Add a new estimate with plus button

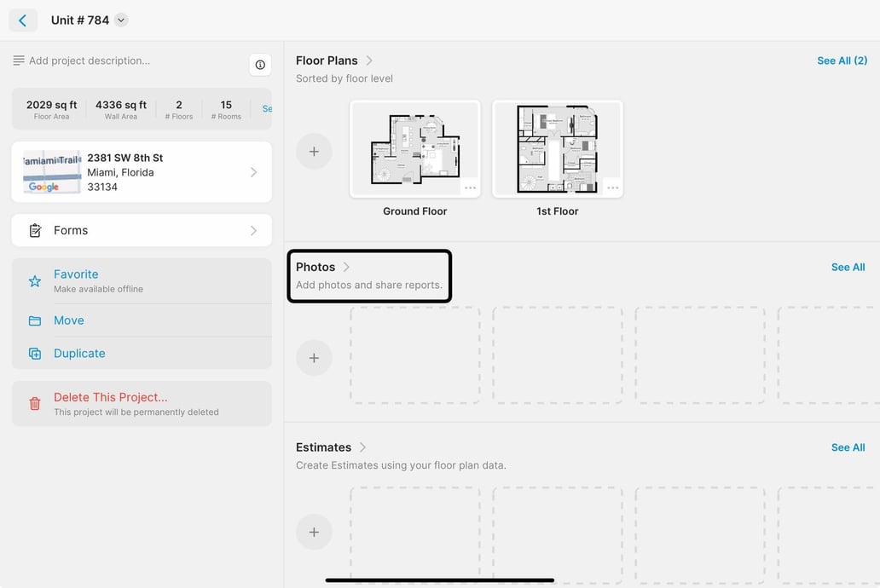(x=314, y=531)
